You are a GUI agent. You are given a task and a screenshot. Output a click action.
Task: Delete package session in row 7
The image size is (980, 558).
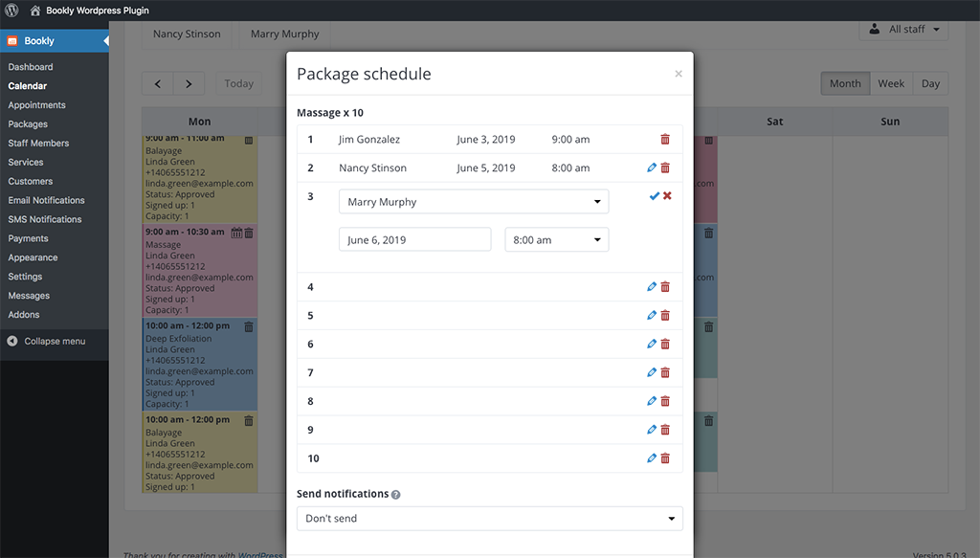coord(665,373)
